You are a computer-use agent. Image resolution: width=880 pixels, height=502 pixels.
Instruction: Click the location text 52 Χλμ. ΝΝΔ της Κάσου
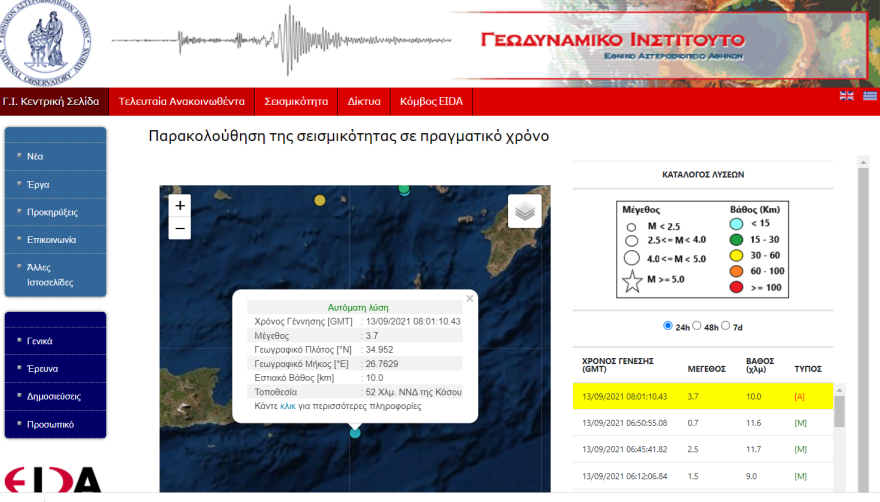(414, 392)
